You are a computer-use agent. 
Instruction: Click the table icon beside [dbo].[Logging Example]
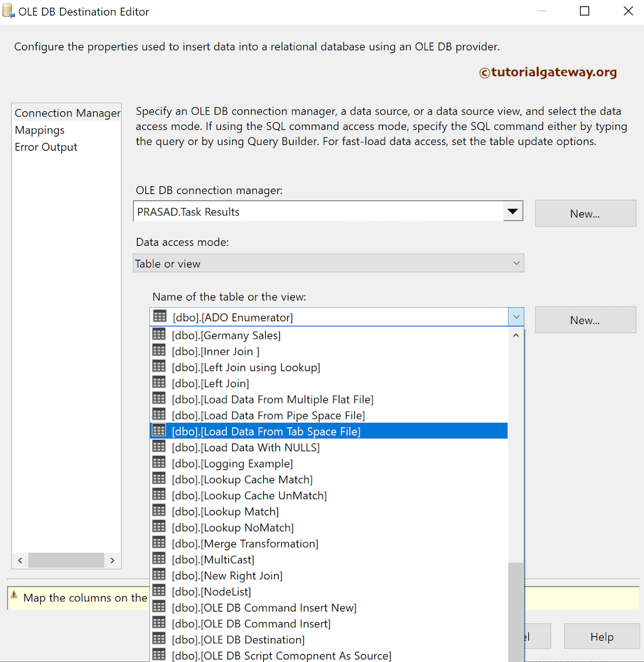[x=159, y=463]
